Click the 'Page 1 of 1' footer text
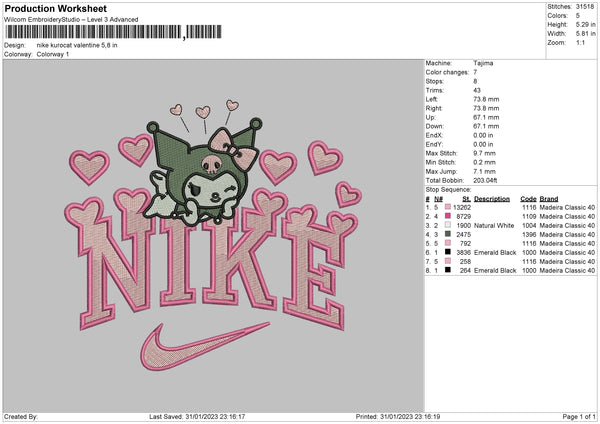This screenshot has height=424, width=600. 579,416
